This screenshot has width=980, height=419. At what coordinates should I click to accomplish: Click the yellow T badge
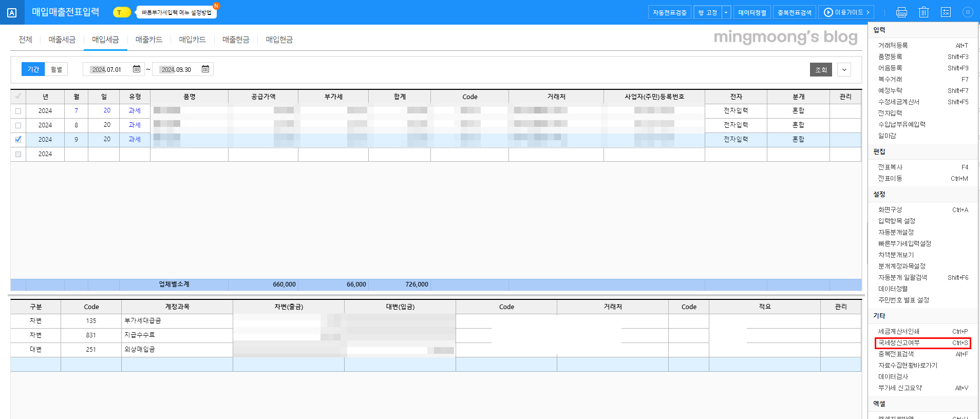[122, 12]
